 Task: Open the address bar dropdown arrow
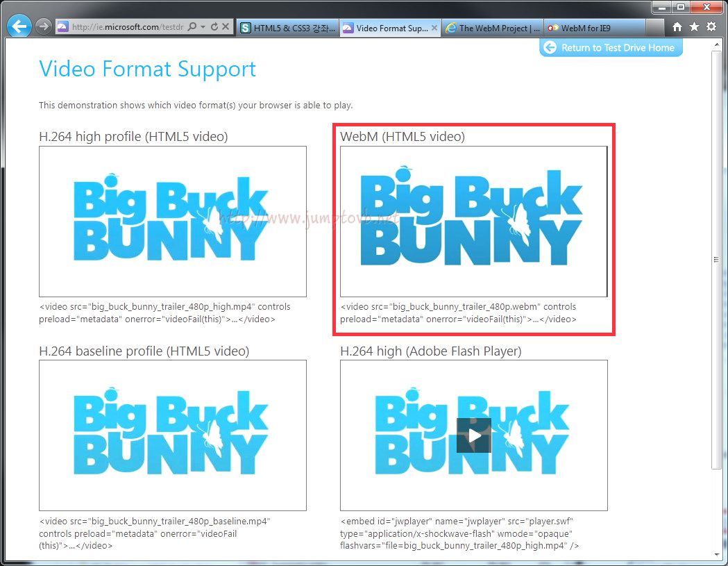click(x=203, y=27)
